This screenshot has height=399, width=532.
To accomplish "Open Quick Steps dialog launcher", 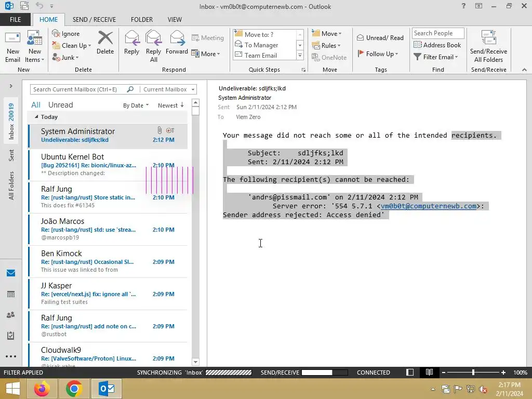I will (303, 70).
